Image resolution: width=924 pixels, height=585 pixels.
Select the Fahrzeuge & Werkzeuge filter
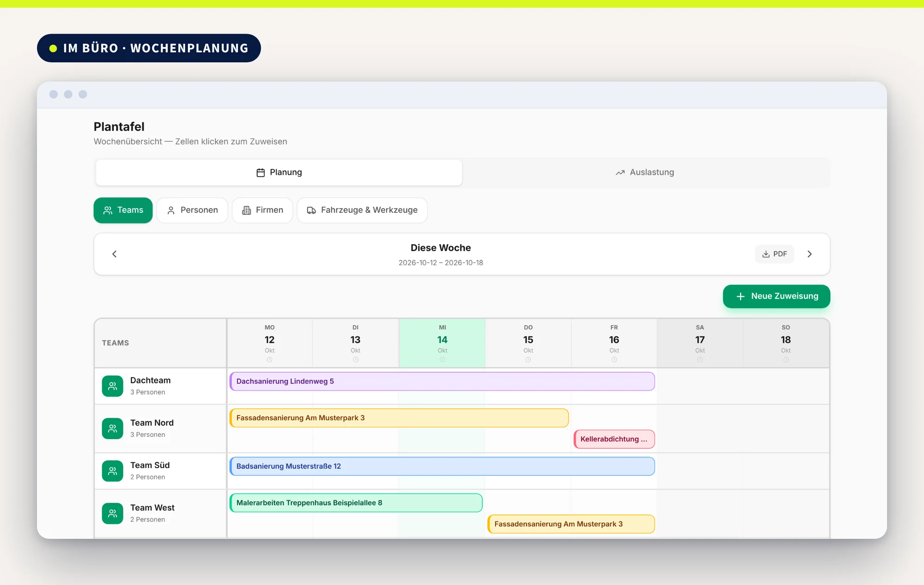pos(362,210)
